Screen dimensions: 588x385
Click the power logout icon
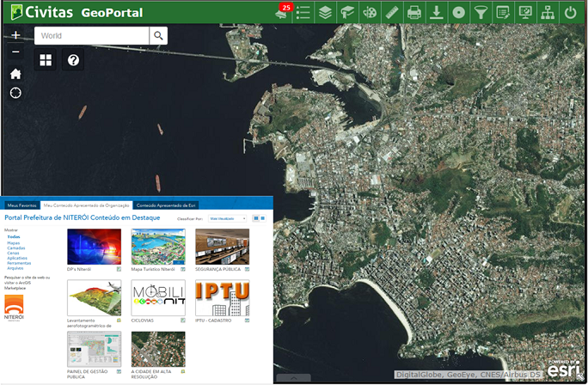point(570,12)
